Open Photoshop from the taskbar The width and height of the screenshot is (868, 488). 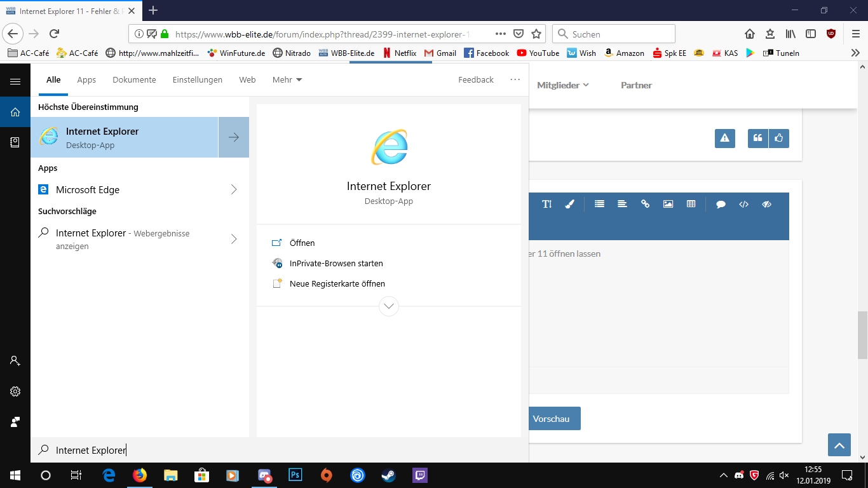point(295,475)
